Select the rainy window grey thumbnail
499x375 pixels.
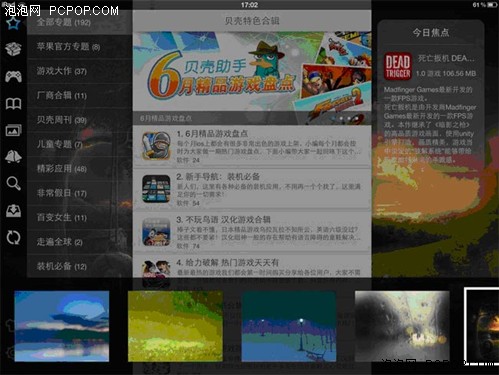pyautogui.click(x=402, y=326)
